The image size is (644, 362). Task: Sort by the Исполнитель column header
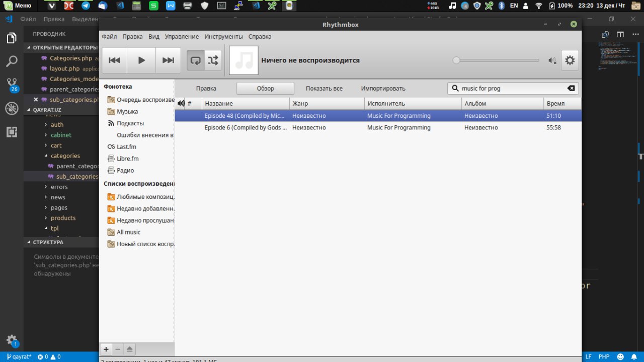pyautogui.click(x=413, y=103)
